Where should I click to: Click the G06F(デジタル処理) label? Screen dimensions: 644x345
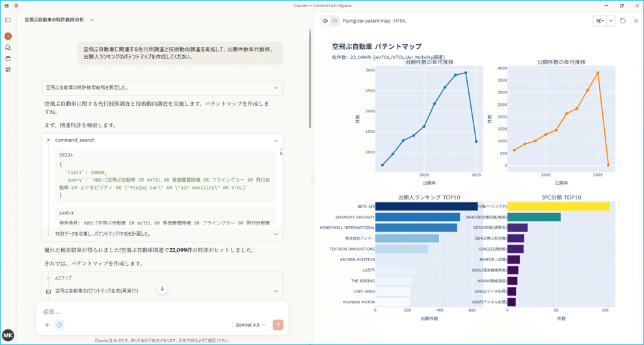[x=490, y=302]
